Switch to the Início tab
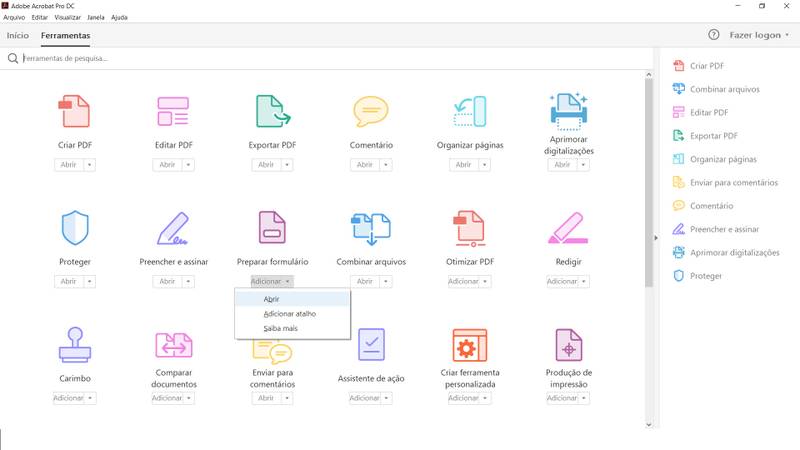 click(18, 35)
